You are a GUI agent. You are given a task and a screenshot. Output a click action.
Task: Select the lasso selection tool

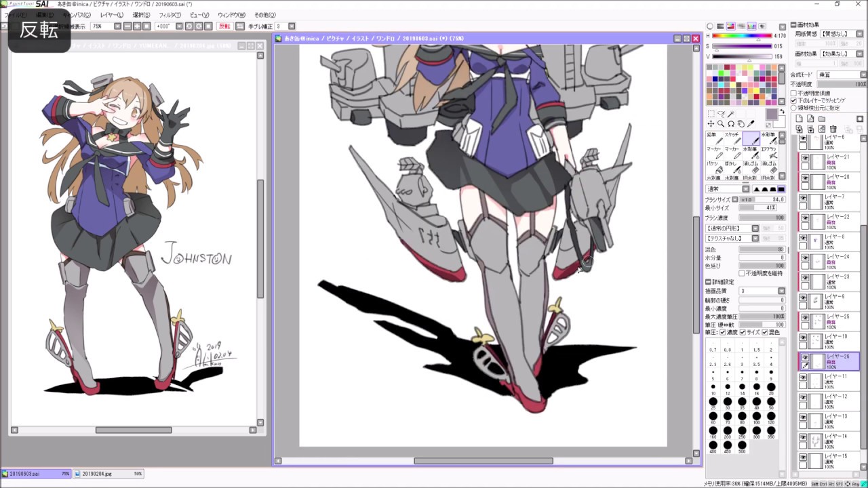pos(721,114)
